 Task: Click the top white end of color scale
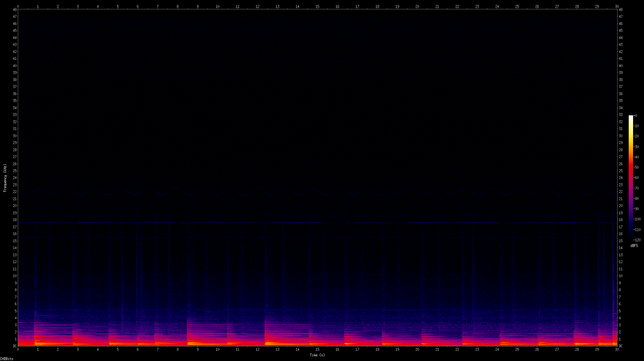tap(631, 117)
